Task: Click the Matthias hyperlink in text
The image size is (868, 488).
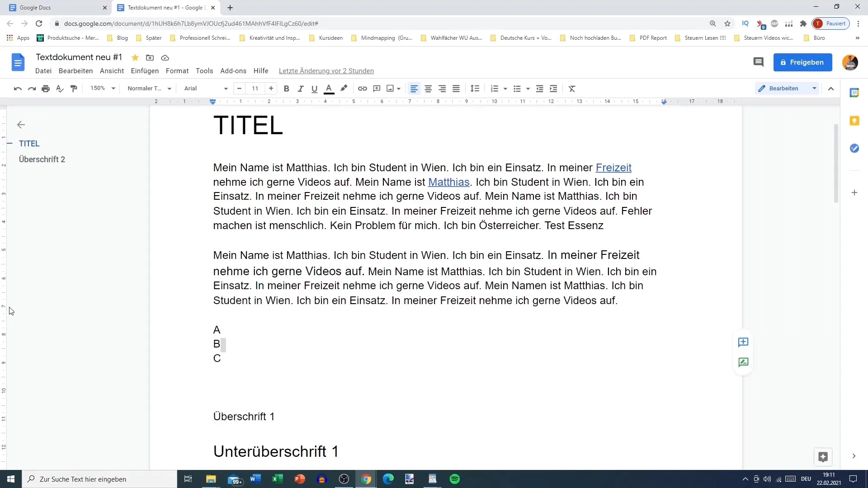Action: [x=449, y=182]
